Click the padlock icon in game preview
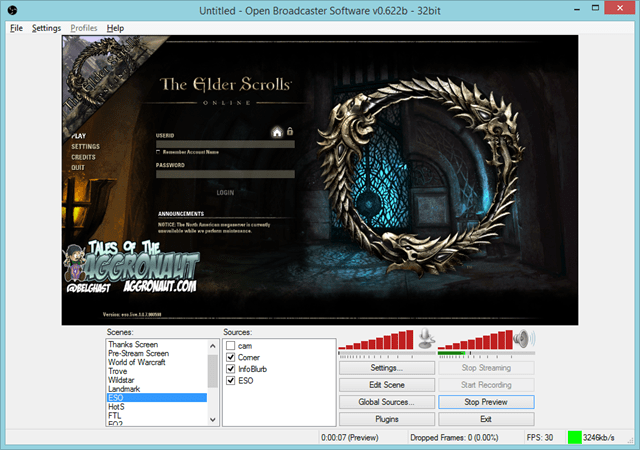 tap(290, 131)
